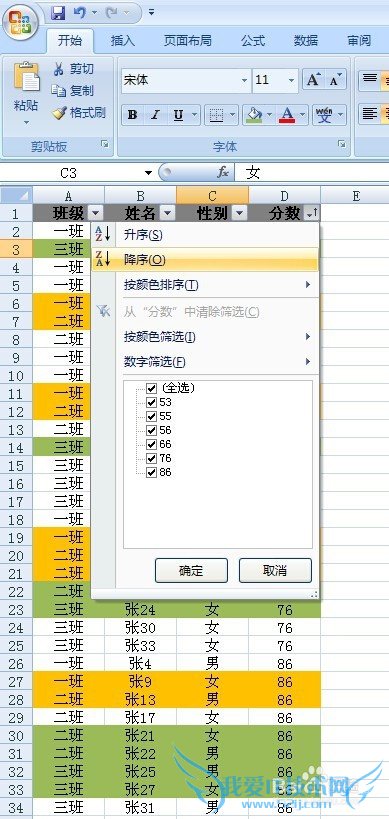Copy the selection with 复制
Image resolution: width=389 pixels, height=819 pixels.
74,91
